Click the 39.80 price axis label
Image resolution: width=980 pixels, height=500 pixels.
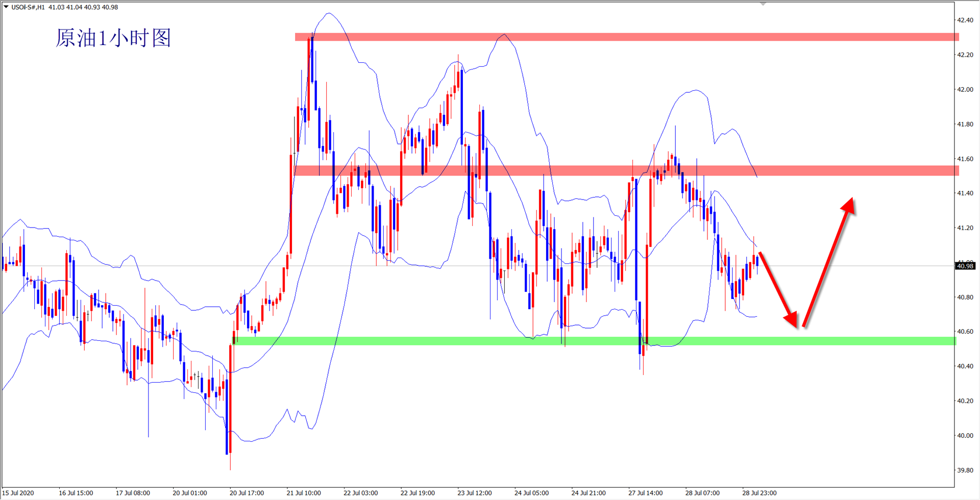coord(965,470)
